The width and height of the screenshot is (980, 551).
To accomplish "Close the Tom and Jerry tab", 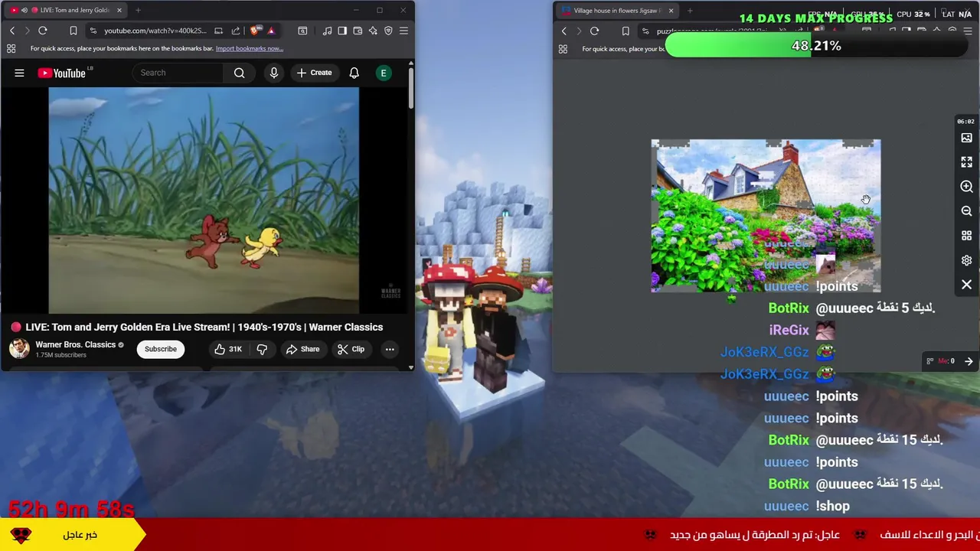I will (119, 10).
